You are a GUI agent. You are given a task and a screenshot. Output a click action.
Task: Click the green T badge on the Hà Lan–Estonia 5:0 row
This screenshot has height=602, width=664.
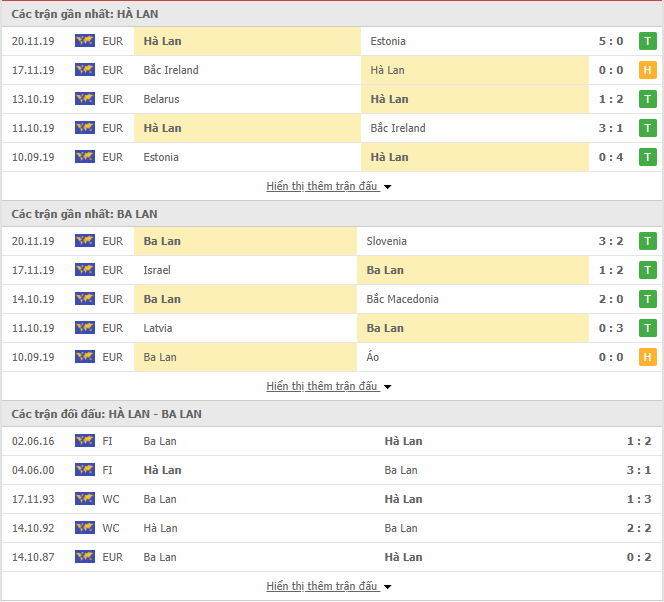click(648, 41)
